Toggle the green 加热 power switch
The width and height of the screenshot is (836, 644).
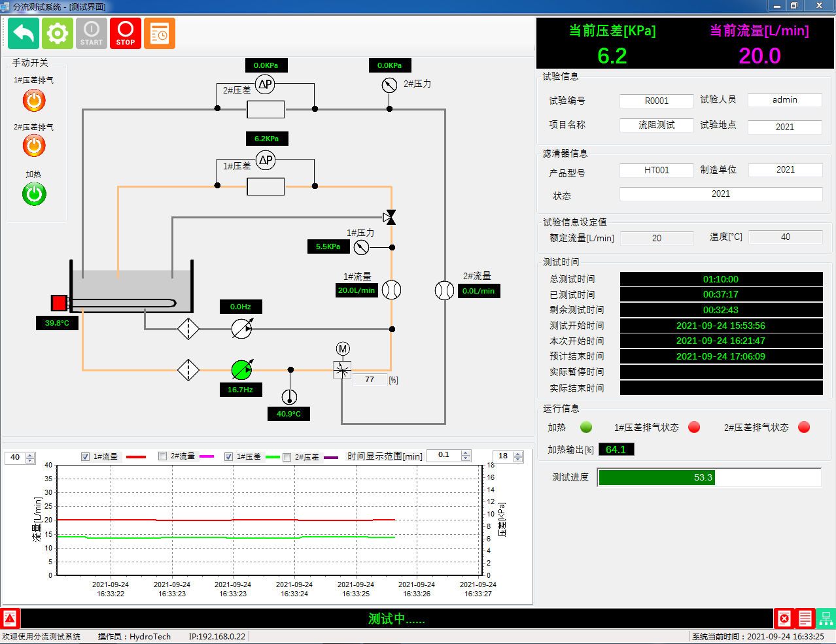click(x=34, y=194)
